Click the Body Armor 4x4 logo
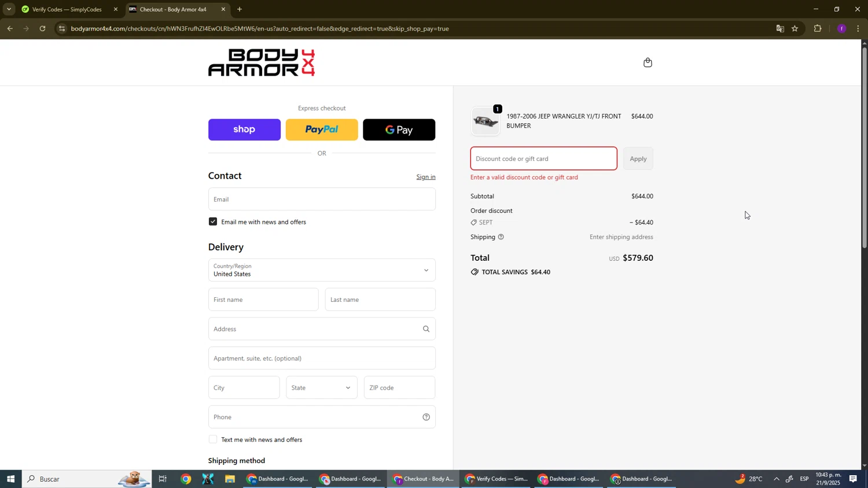The image size is (868, 488). (262, 62)
